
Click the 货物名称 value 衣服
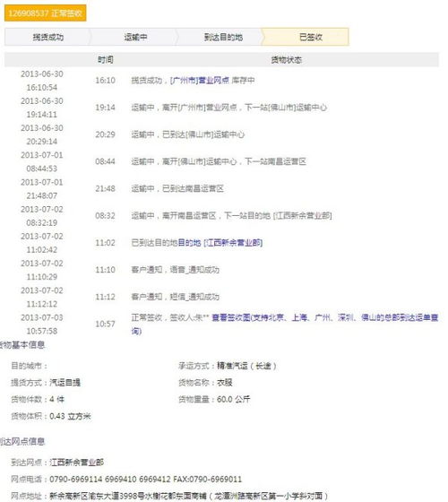click(x=225, y=382)
